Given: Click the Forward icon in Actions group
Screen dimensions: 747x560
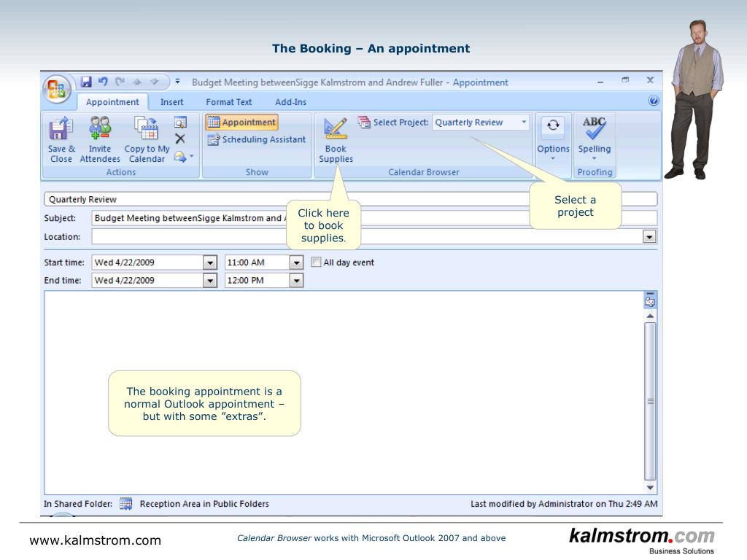Looking at the screenshot, I should click(180, 156).
